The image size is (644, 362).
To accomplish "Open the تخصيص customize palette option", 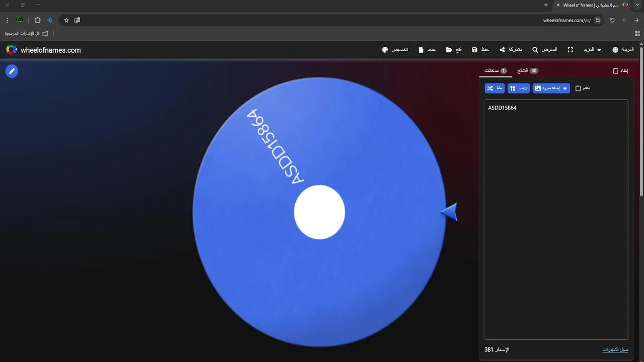I will 395,50.
